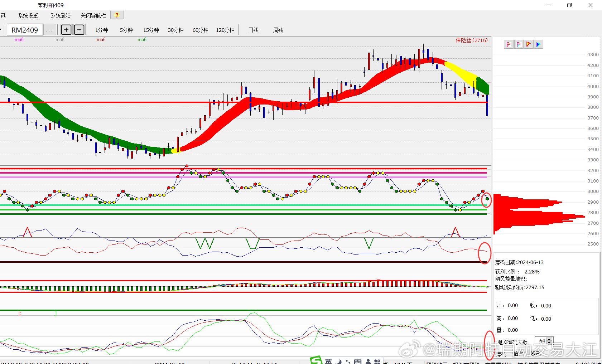Click the 2800 price axis label
The height and width of the screenshot is (364, 602).
pyautogui.click(x=593, y=213)
